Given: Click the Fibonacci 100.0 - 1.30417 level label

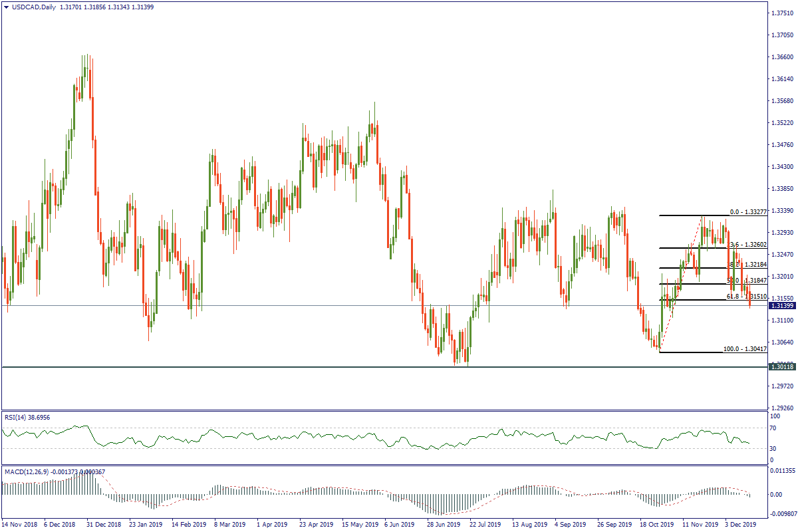Looking at the screenshot, I should point(745,349).
